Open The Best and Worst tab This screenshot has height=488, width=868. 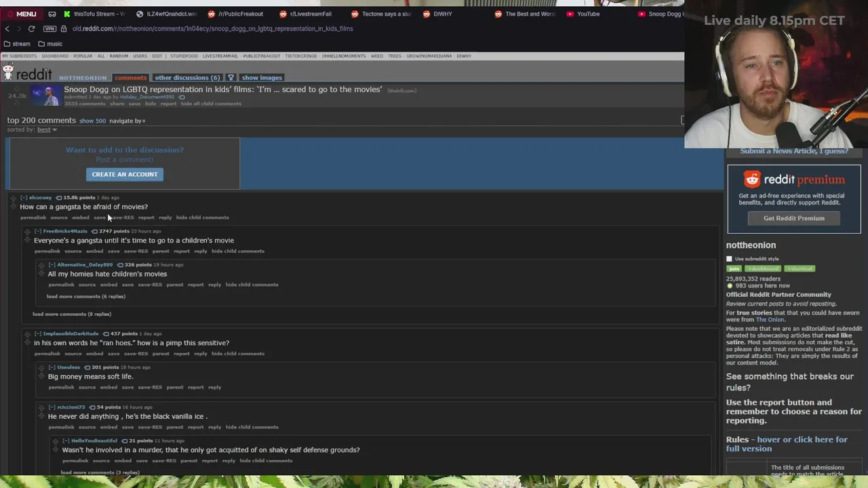click(526, 14)
